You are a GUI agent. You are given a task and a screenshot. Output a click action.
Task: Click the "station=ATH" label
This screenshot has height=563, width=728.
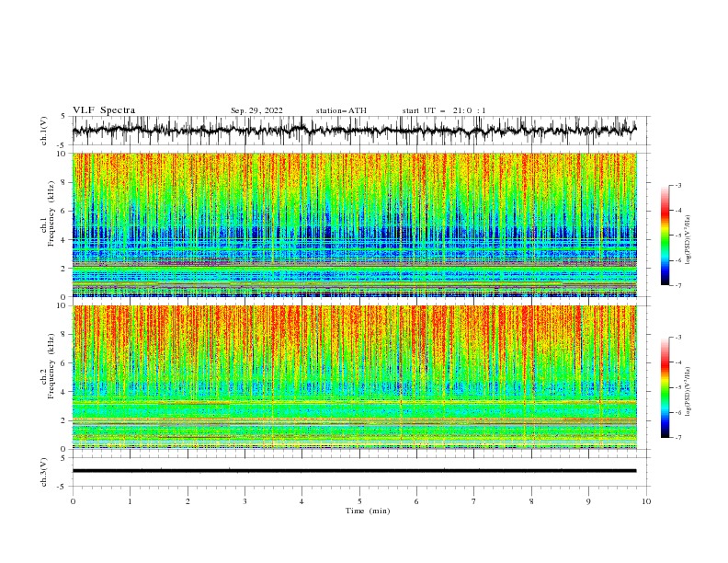tap(341, 110)
